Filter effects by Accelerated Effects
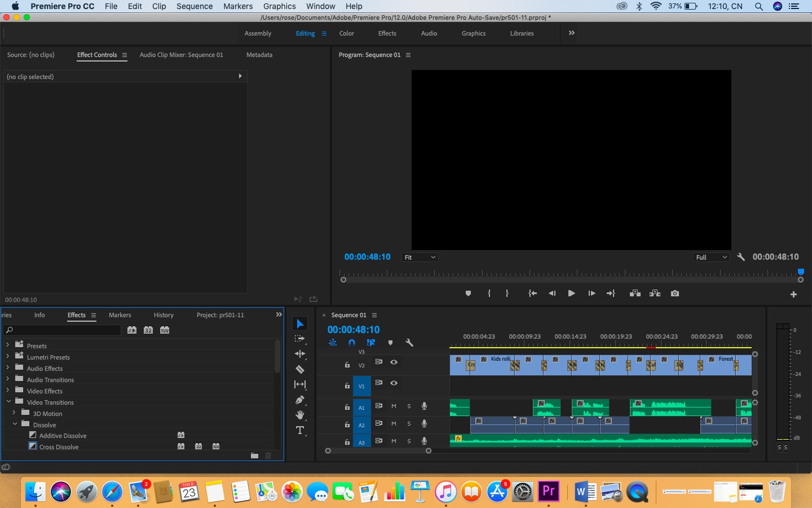This screenshot has height=508, width=812. (x=132, y=330)
